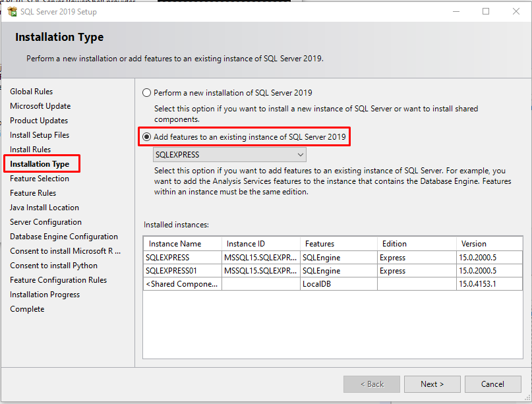Click the Next button

[432, 384]
